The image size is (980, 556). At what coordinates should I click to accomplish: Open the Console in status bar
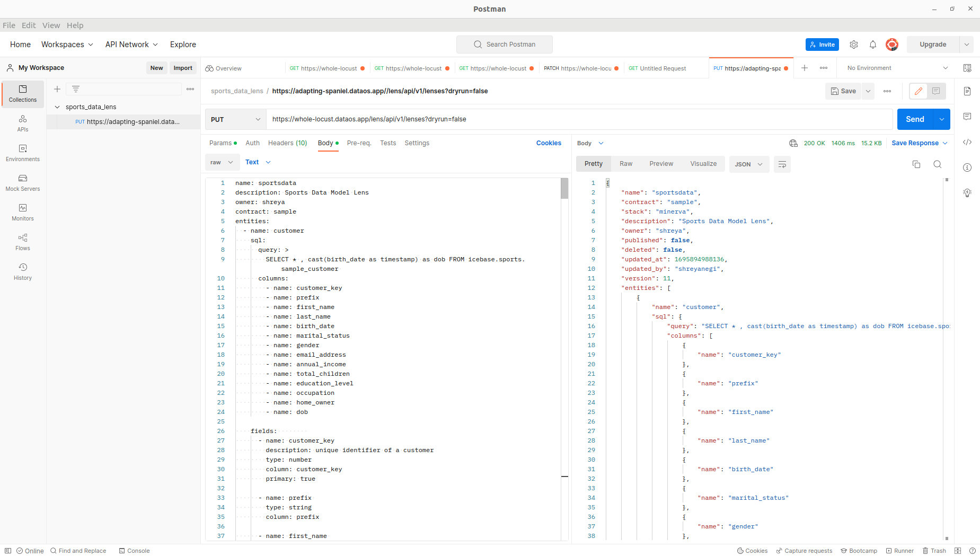(135, 551)
